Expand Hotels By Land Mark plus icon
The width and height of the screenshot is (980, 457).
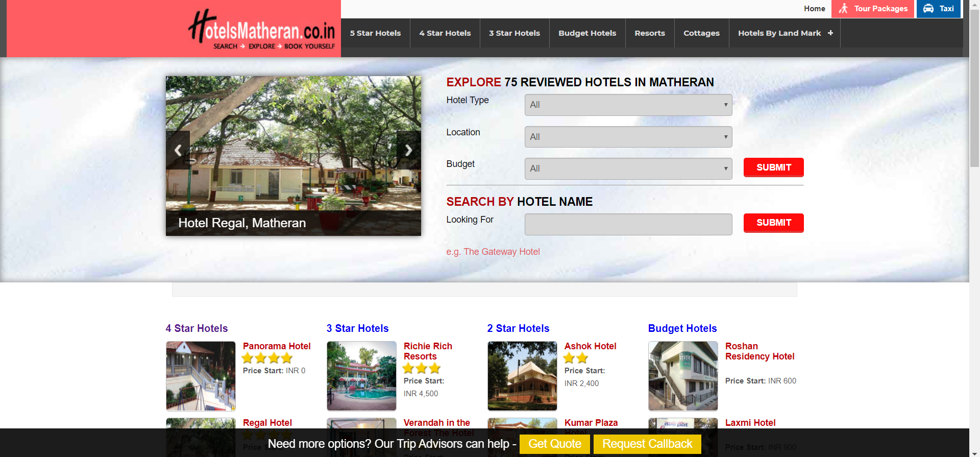(830, 33)
